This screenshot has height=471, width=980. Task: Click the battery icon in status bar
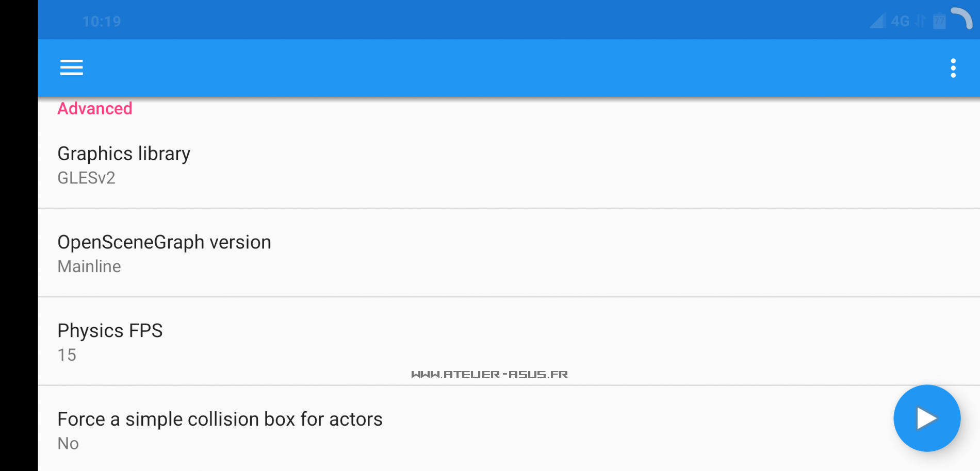pos(939,21)
